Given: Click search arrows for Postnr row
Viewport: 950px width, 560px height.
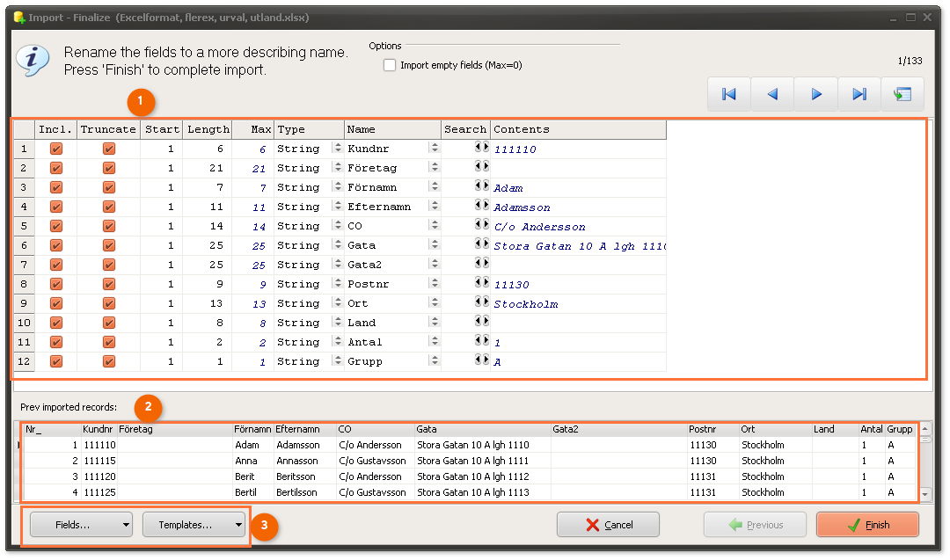Looking at the screenshot, I should (x=482, y=283).
